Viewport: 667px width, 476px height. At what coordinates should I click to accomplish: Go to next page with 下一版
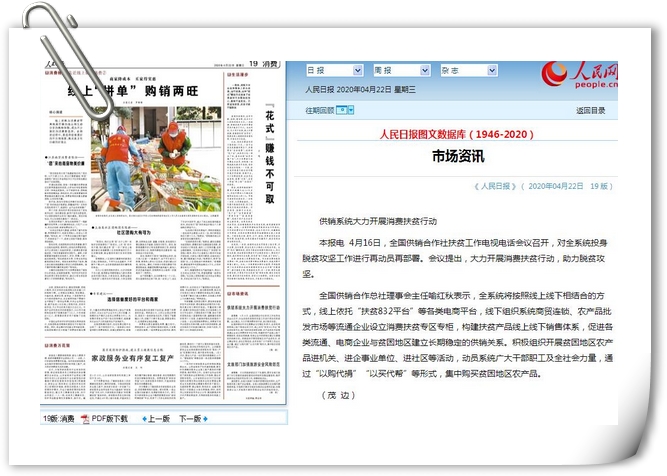tap(190, 419)
